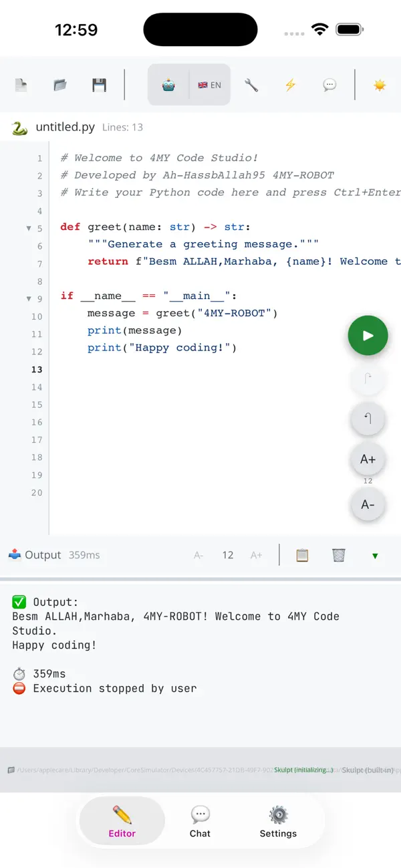Image resolution: width=401 pixels, height=868 pixels.
Task: Increase output font size with A+
Action: click(x=256, y=555)
